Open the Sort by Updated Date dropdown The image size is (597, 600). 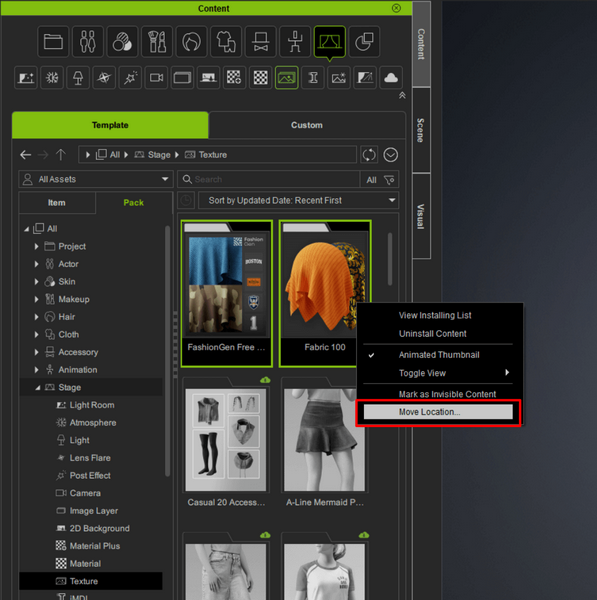[x=298, y=201]
